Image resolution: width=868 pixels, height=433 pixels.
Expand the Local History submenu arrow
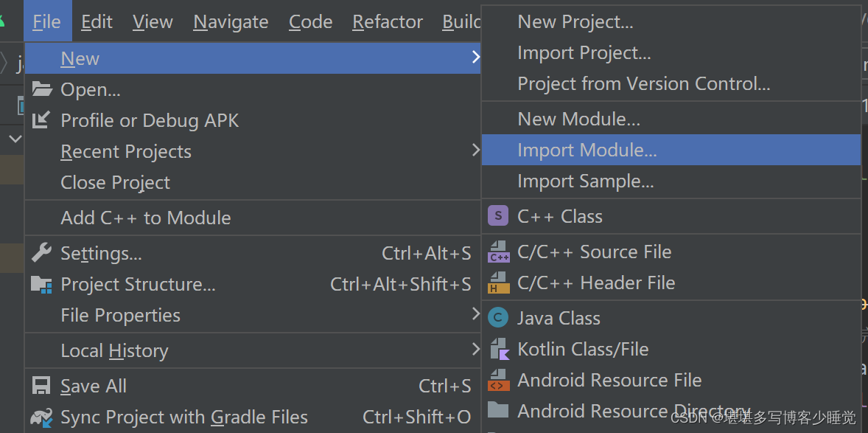point(475,350)
